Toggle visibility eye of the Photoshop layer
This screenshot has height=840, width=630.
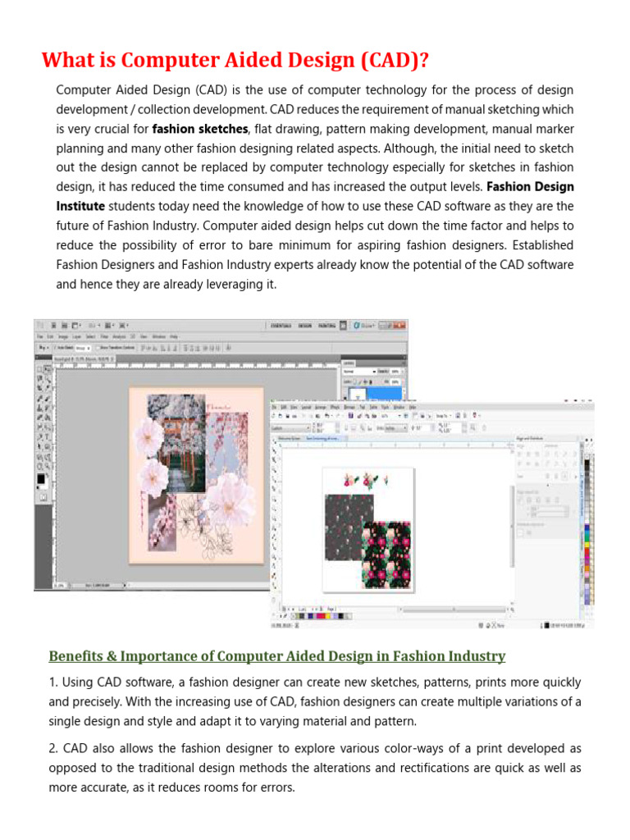pyautogui.click(x=345, y=396)
